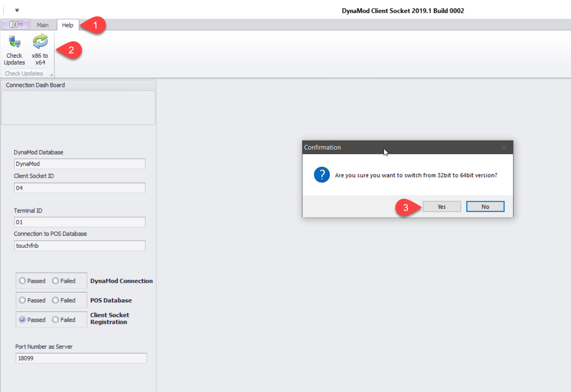Click the POS Database label
The width and height of the screenshot is (571, 392).
[x=111, y=300]
